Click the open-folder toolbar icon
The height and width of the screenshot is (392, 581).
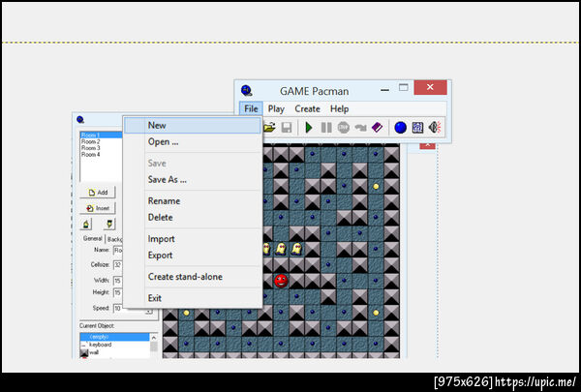click(x=269, y=128)
